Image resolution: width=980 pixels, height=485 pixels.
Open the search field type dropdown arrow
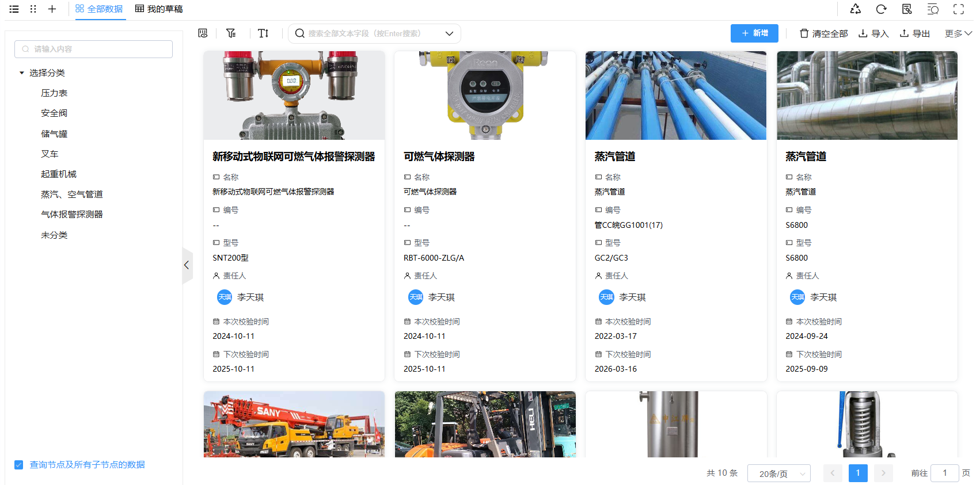[449, 33]
